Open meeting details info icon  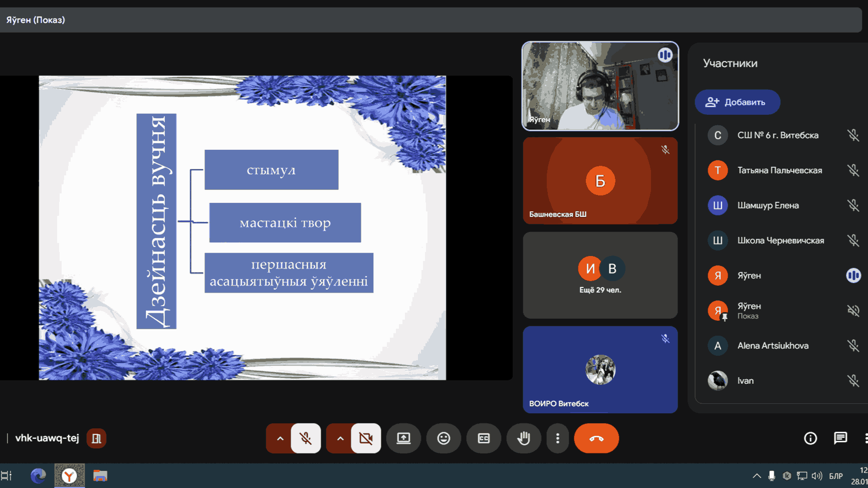[810, 438]
